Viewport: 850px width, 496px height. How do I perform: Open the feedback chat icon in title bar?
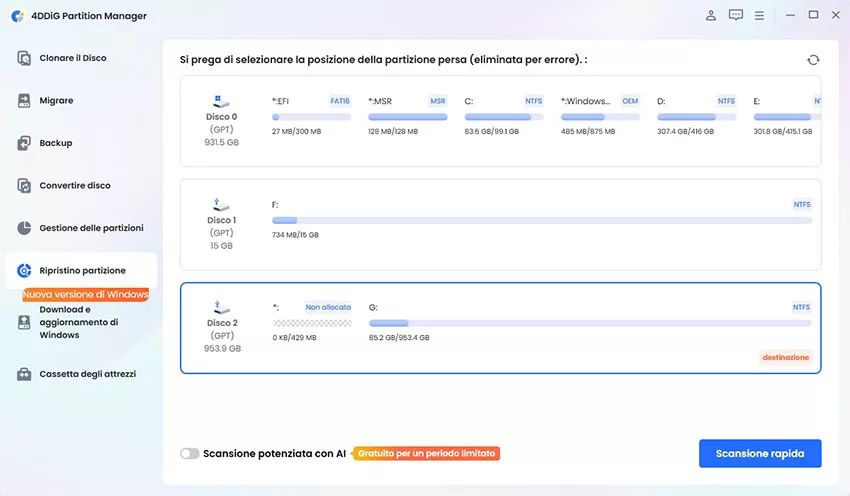coord(736,15)
